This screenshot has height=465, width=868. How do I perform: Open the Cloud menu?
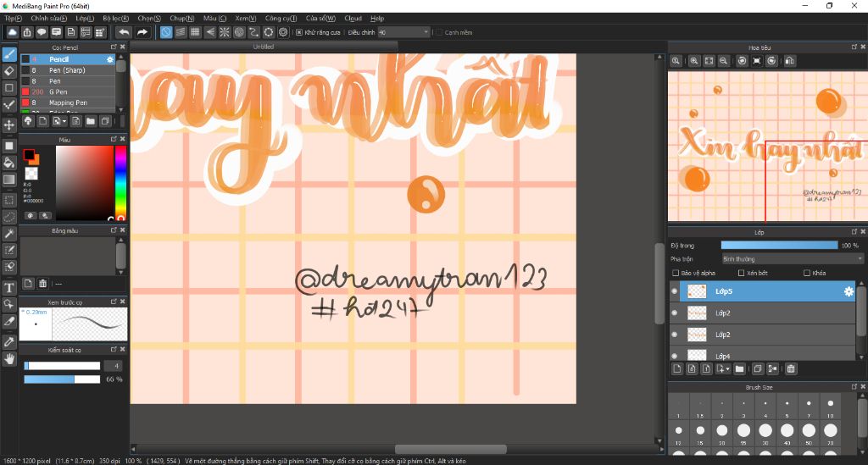point(353,19)
